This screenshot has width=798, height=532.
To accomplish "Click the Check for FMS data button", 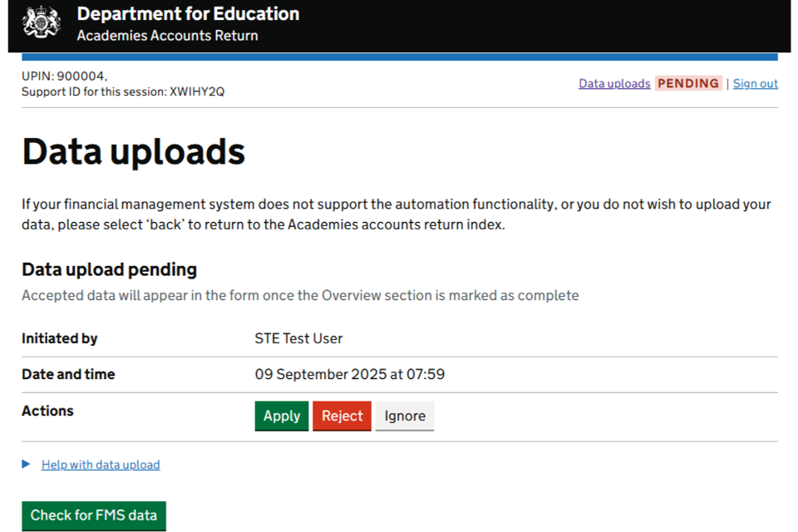I will point(94,515).
